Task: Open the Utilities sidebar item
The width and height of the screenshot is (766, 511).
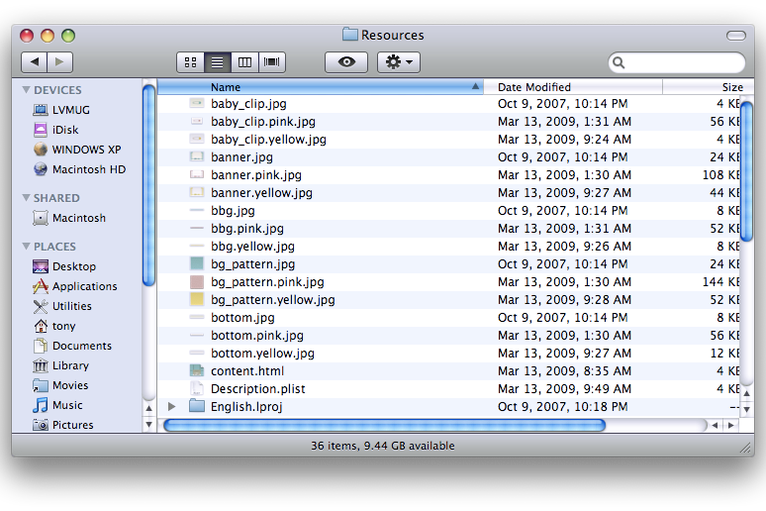Action: [72, 306]
